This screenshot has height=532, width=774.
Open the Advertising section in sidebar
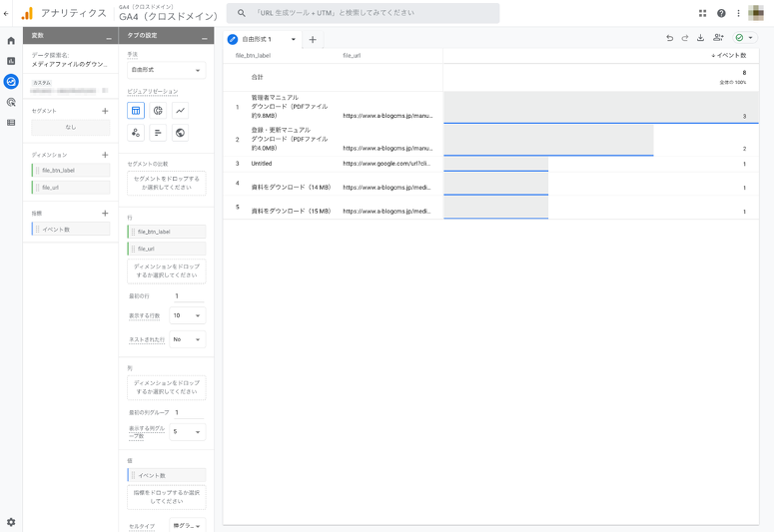(11, 102)
